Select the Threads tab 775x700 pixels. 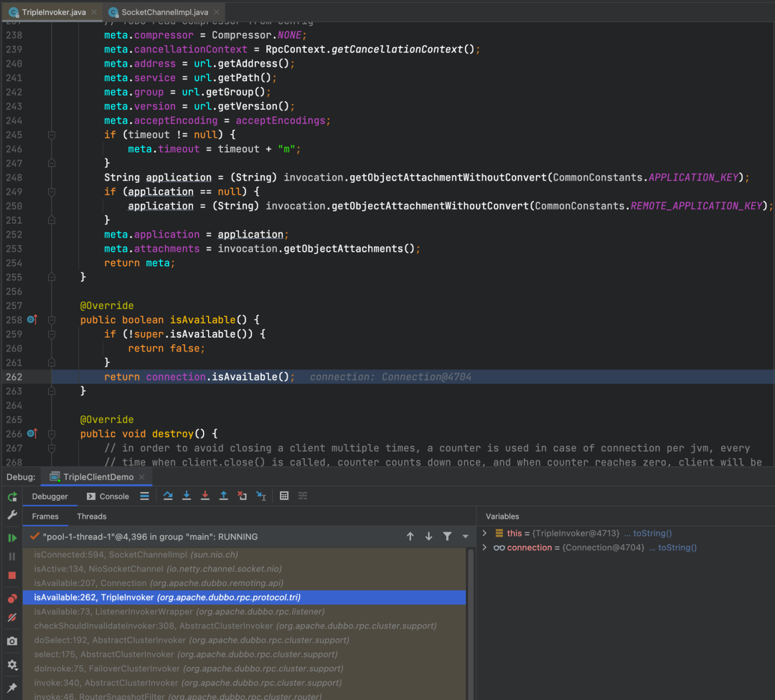click(x=91, y=516)
